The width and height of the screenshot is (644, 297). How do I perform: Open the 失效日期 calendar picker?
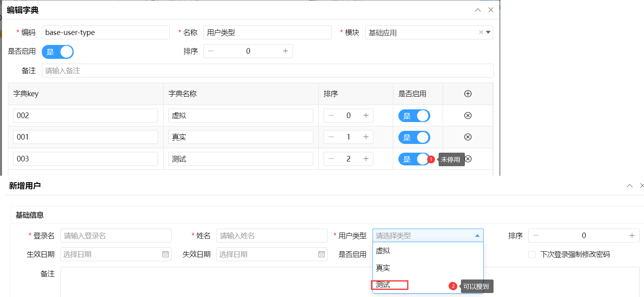coord(322,254)
